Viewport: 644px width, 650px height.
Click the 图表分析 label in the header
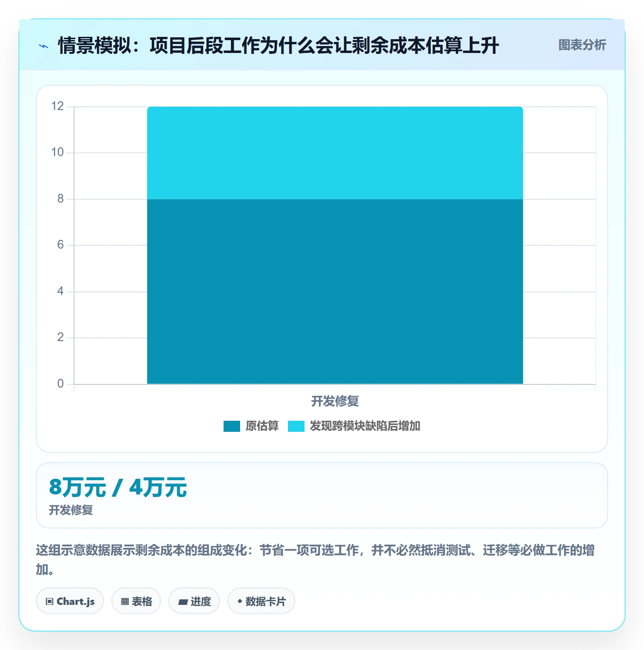(x=582, y=45)
